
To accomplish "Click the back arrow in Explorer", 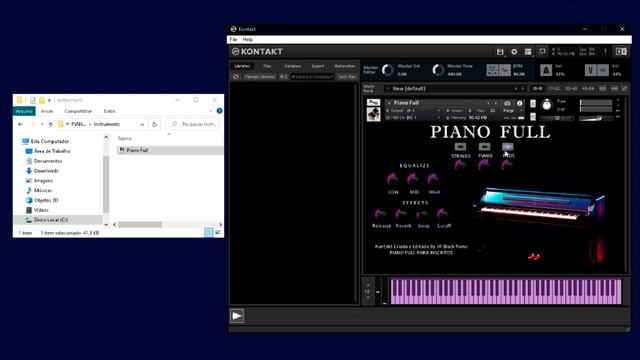I will coord(21,124).
